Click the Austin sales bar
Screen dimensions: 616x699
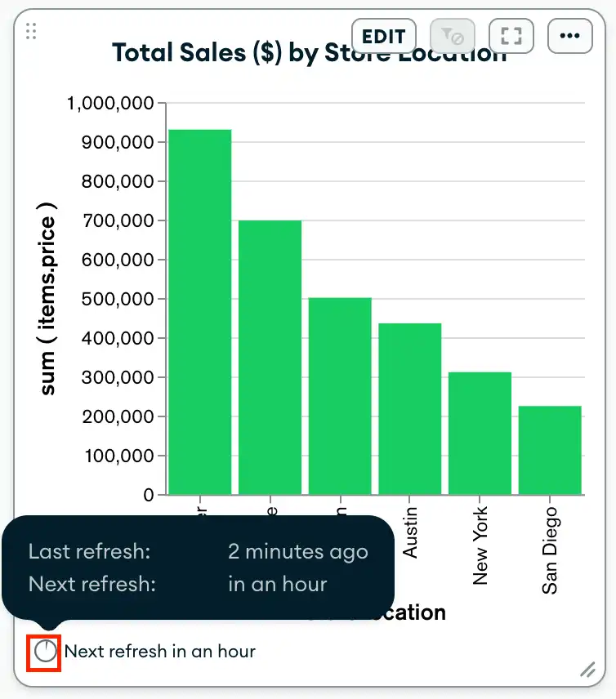[409, 408]
